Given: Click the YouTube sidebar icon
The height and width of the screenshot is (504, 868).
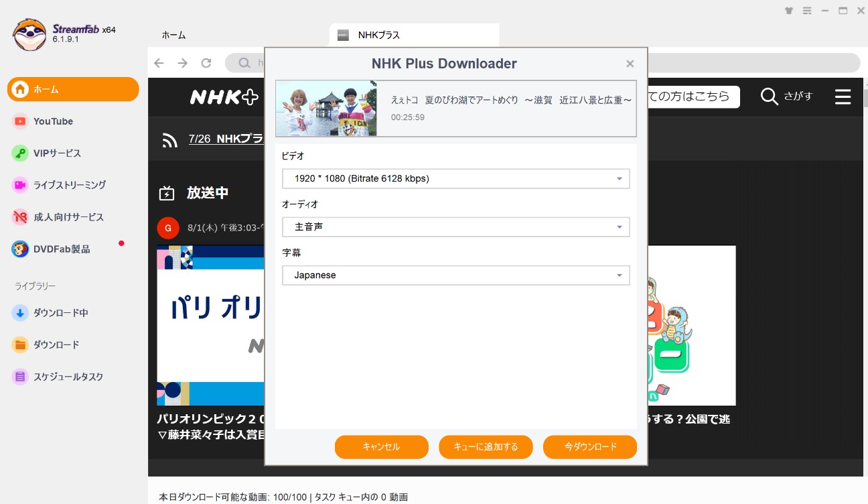Looking at the screenshot, I should pos(21,121).
